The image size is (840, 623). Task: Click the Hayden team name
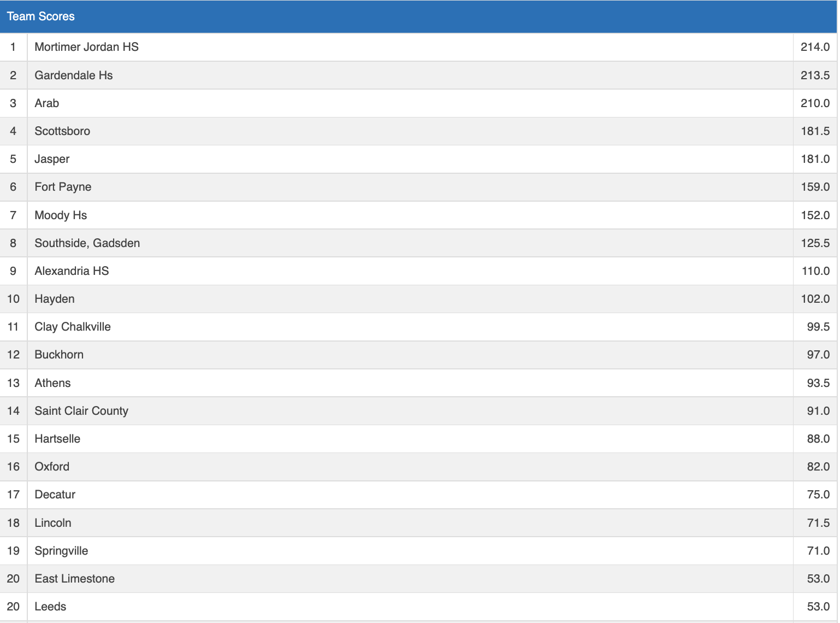point(55,299)
